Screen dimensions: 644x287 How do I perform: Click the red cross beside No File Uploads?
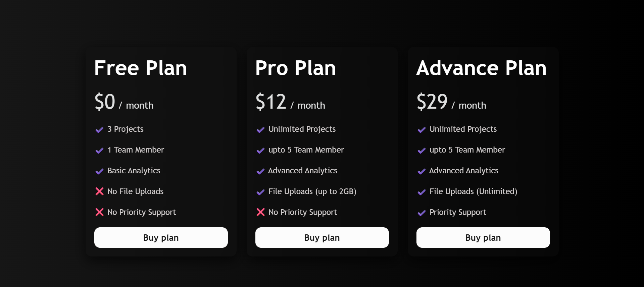point(99,191)
